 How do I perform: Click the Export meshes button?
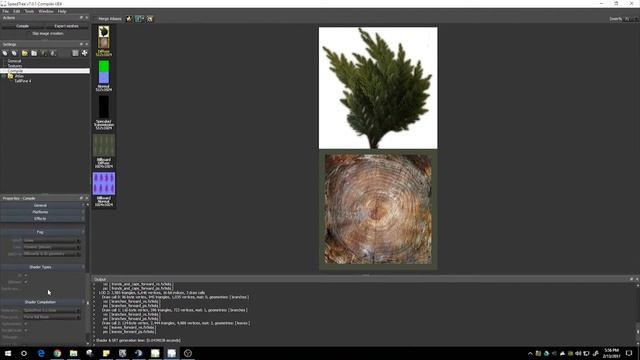coord(66,26)
